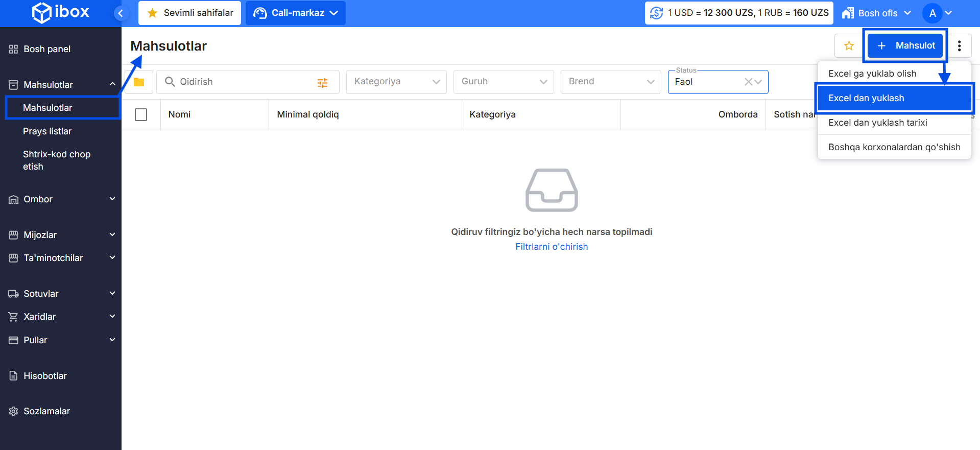Screen dimensions: 980x450
Task: Click the add Mahsulot button
Action: [x=905, y=46]
